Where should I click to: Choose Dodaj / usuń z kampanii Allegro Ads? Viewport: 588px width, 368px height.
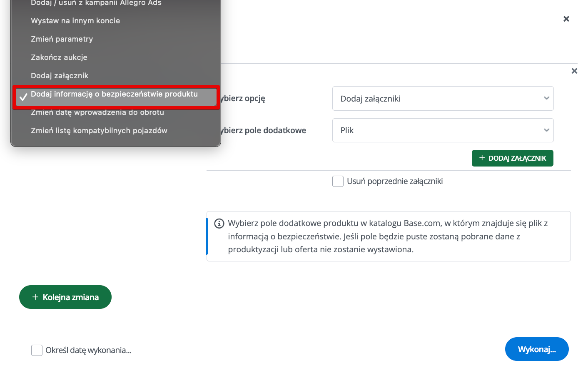[96, 3]
